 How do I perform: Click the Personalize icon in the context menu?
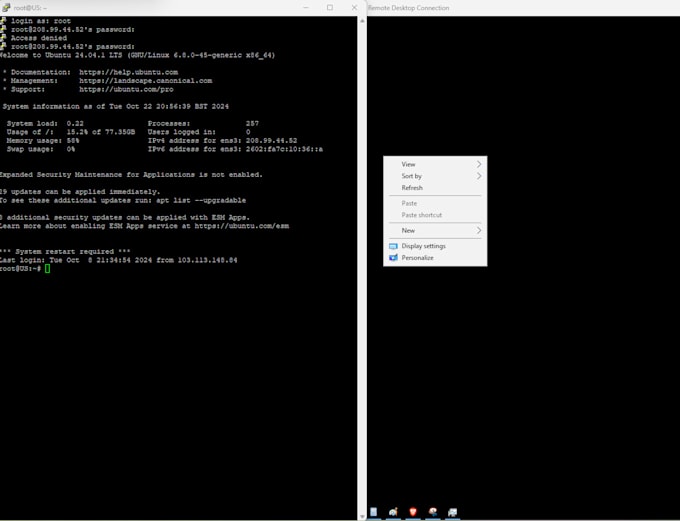(393, 258)
